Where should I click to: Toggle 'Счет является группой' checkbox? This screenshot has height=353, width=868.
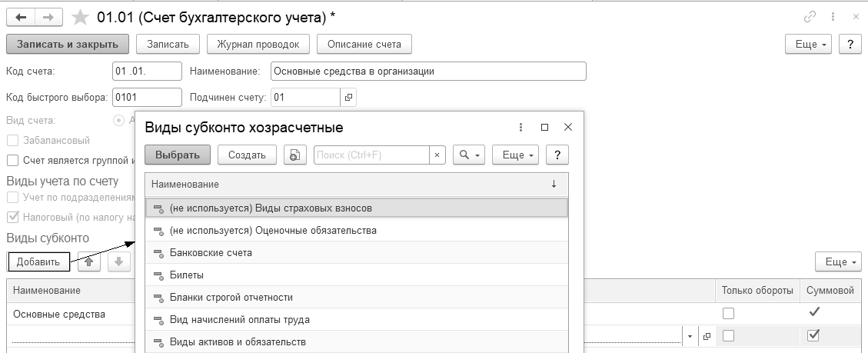click(x=12, y=161)
